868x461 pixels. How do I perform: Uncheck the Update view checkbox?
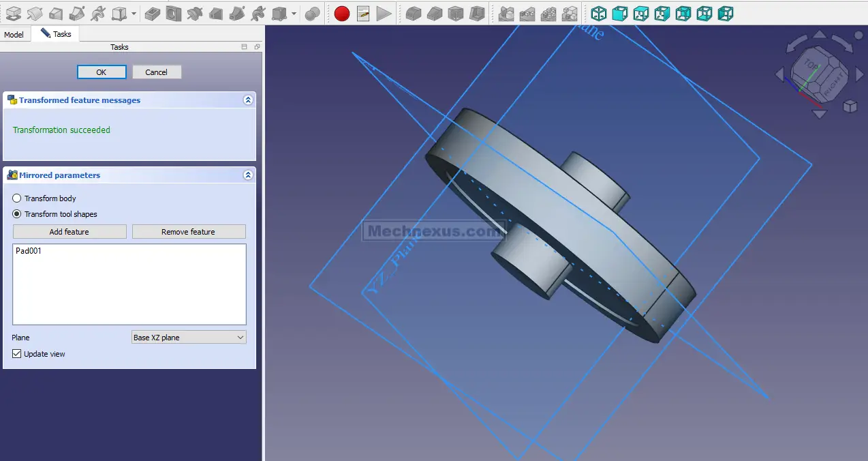(17, 354)
